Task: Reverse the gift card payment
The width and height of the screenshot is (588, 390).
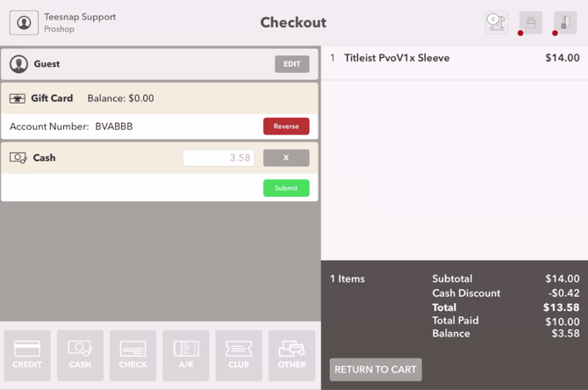Action: (x=286, y=126)
